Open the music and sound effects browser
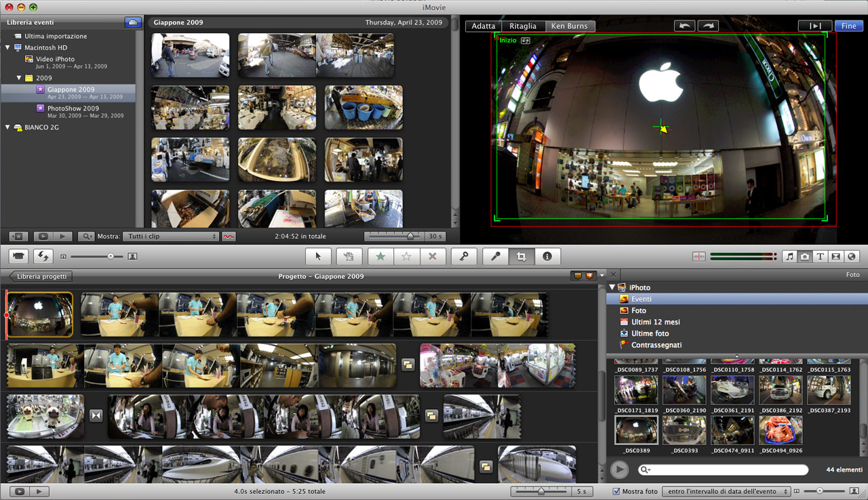Image resolution: width=868 pixels, height=500 pixels. [x=789, y=256]
